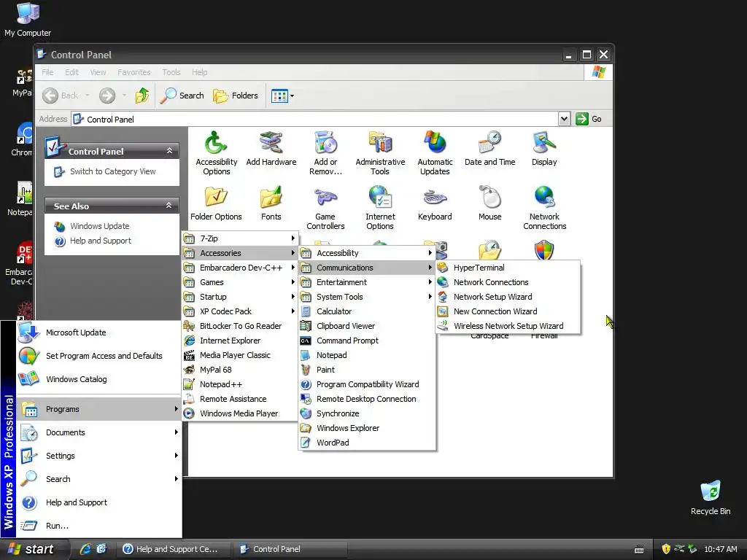747x560 pixels.
Task: Open the Tools menu
Action: click(171, 72)
